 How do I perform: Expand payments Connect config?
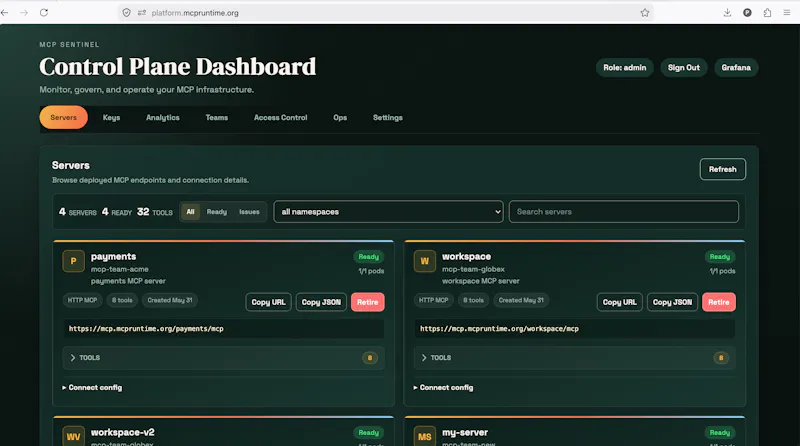pos(92,388)
